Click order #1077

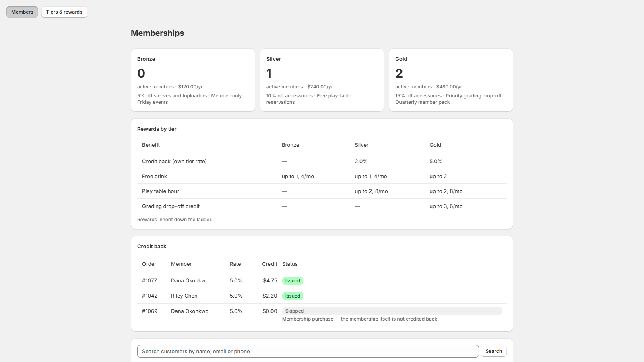[x=149, y=280]
